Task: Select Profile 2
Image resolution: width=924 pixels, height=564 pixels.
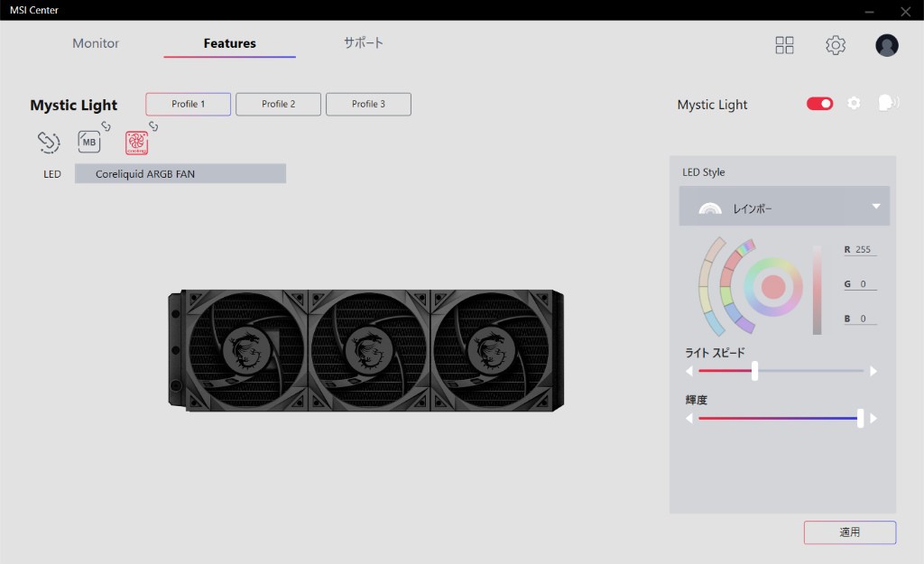Action: point(278,104)
